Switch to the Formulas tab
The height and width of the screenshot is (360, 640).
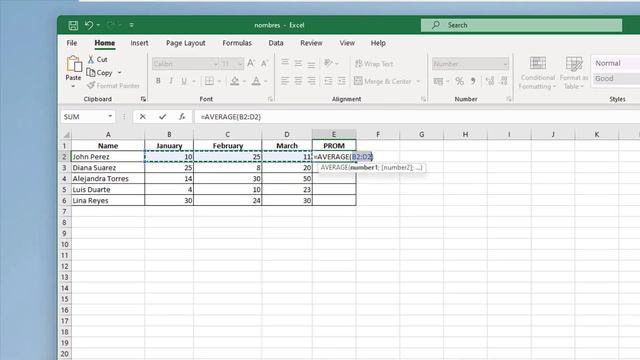[237, 43]
